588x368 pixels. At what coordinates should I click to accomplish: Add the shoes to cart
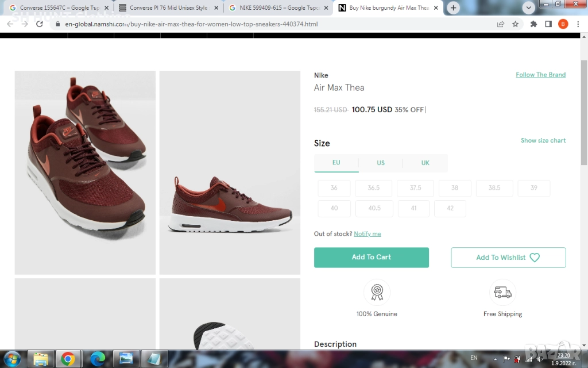click(x=371, y=257)
